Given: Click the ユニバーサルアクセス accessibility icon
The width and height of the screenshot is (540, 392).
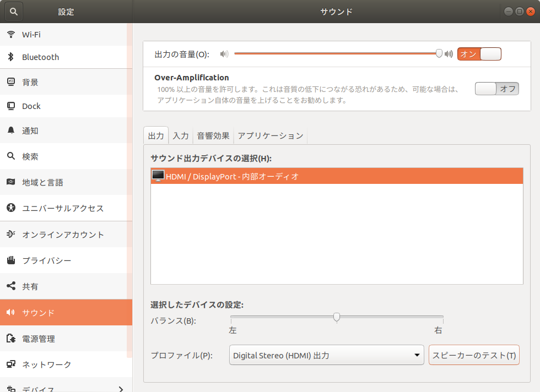Looking at the screenshot, I should [11, 208].
